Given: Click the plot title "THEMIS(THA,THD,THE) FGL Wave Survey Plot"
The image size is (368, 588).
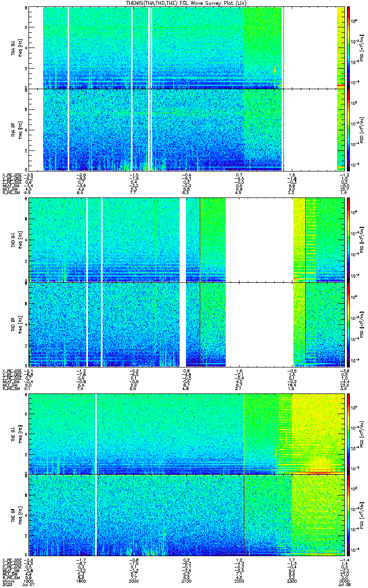Looking at the screenshot, I should pos(186,3).
